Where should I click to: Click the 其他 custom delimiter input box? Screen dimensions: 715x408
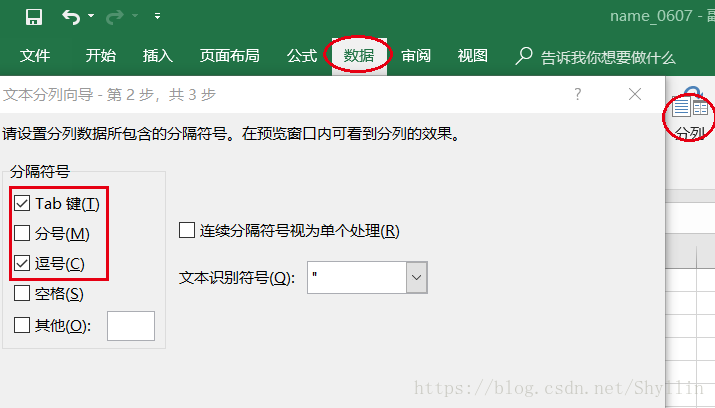point(131,326)
